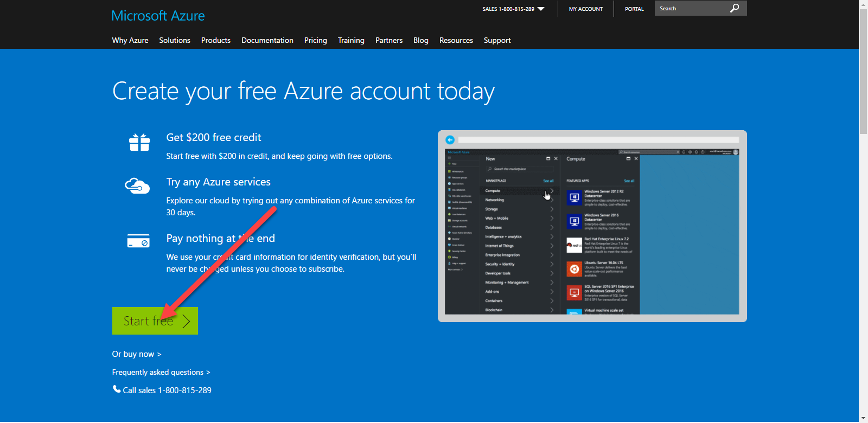The height and width of the screenshot is (423, 868).
Task: Expand the Sales phone number dropdown arrow
Action: tap(541, 9)
